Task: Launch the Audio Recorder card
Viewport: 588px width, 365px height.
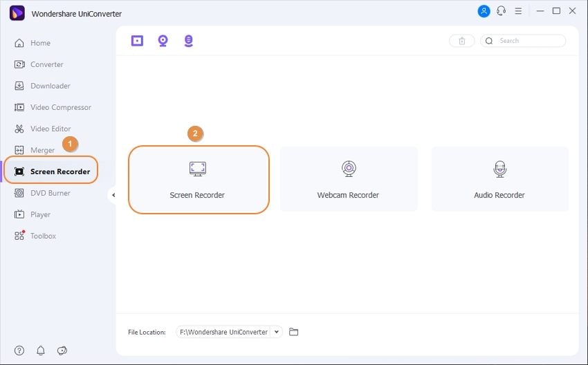Action: [500, 179]
